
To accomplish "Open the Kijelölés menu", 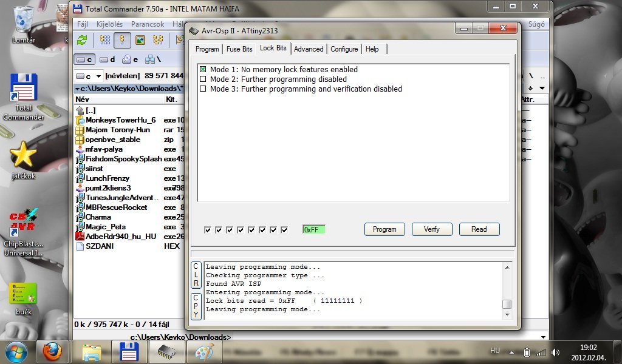I will (x=109, y=24).
